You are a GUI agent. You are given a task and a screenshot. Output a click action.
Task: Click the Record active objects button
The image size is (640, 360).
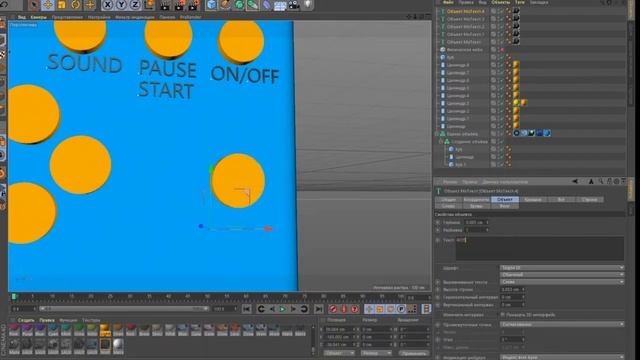333,309
